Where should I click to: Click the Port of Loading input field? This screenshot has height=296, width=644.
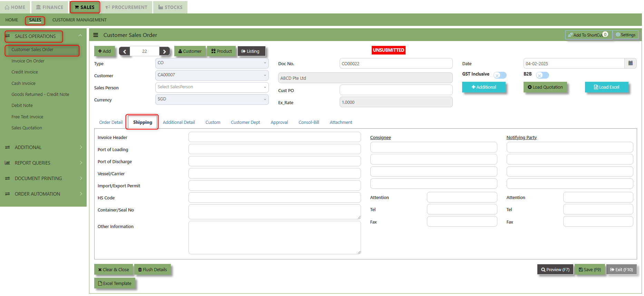(274, 149)
